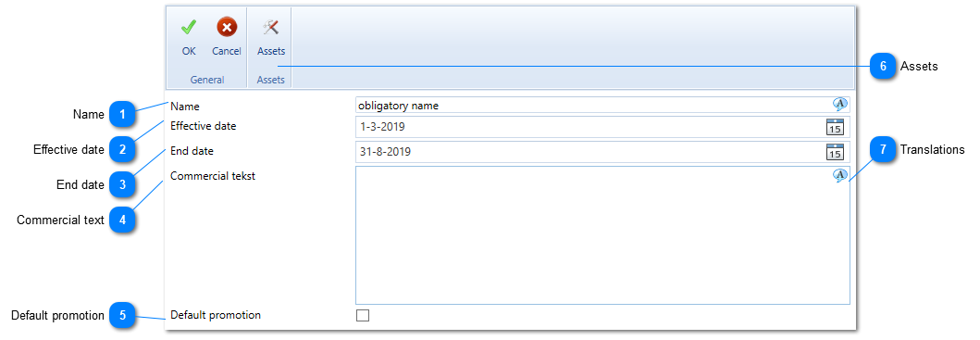Click the blue callout number 6 marker
This screenshot has width=980, height=340.
click(x=883, y=67)
